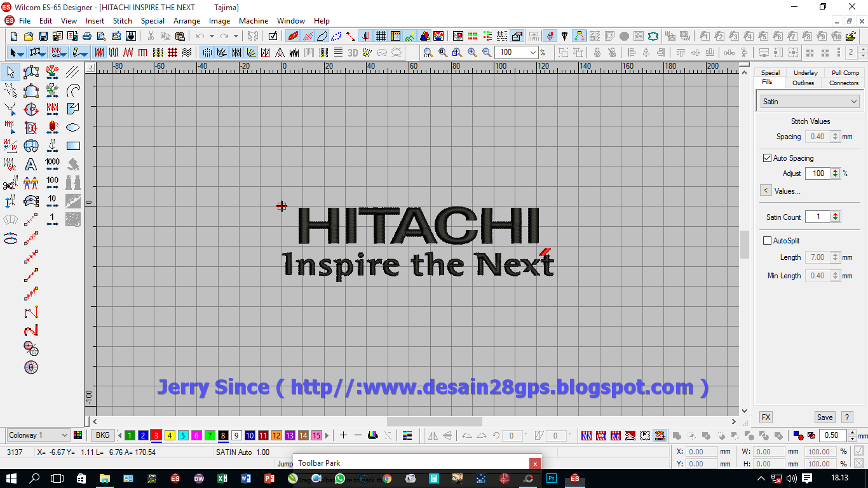Click the scissors trim tool in toolbox
The width and height of the screenshot is (868, 488).
point(10,184)
